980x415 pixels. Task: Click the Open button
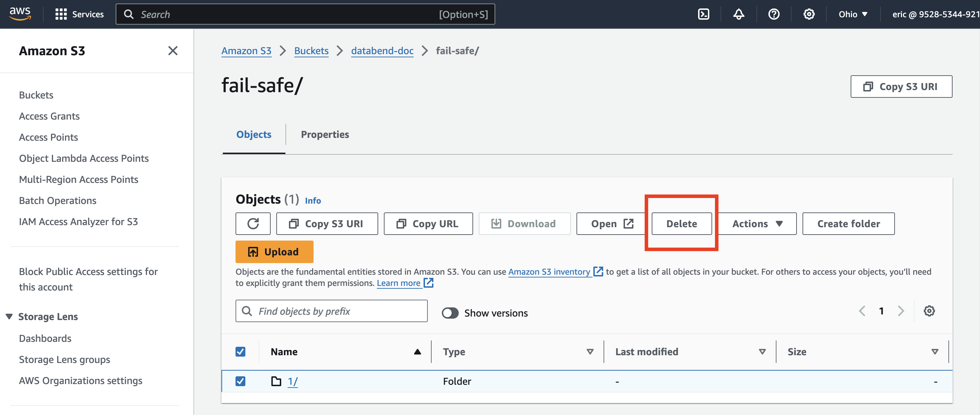611,223
